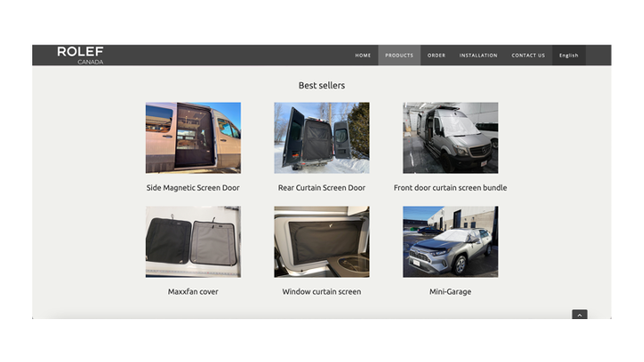
Task: Click the ROLEF Canada logo
Action: point(80,55)
